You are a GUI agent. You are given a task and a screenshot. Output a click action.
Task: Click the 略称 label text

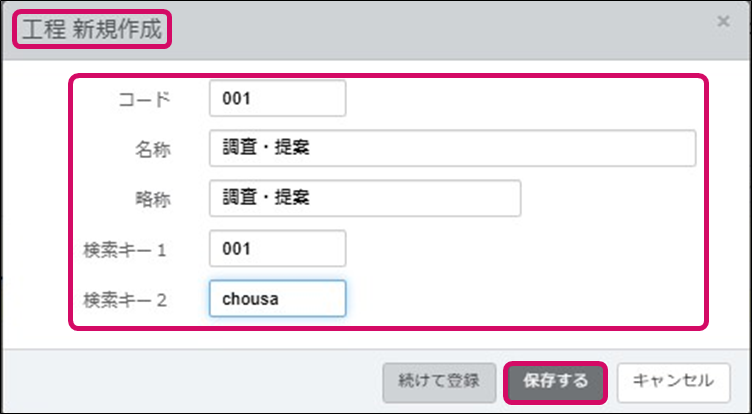click(153, 198)
